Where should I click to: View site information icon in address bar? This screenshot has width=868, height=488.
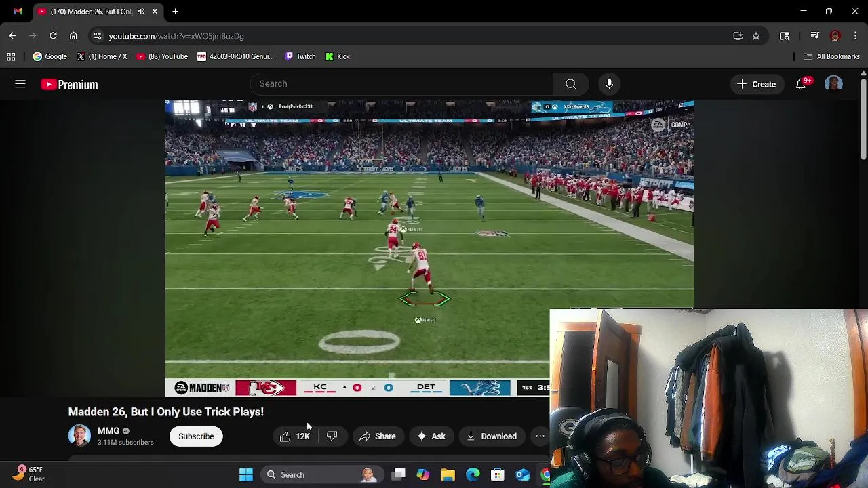98,36
